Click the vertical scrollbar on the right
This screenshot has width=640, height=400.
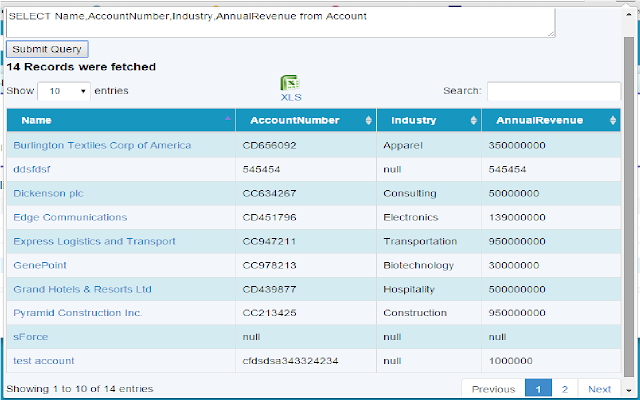click(x=629, y=200)
